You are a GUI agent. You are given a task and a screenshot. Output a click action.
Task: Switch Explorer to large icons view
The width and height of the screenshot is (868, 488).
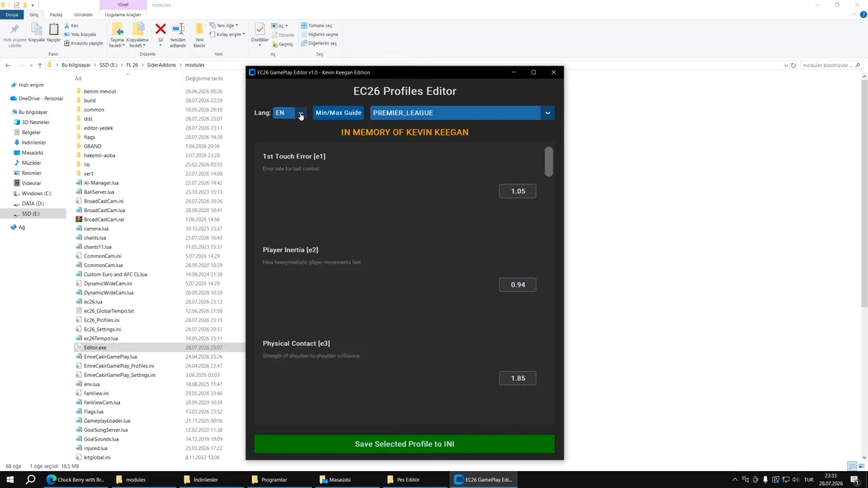(861, 466)
